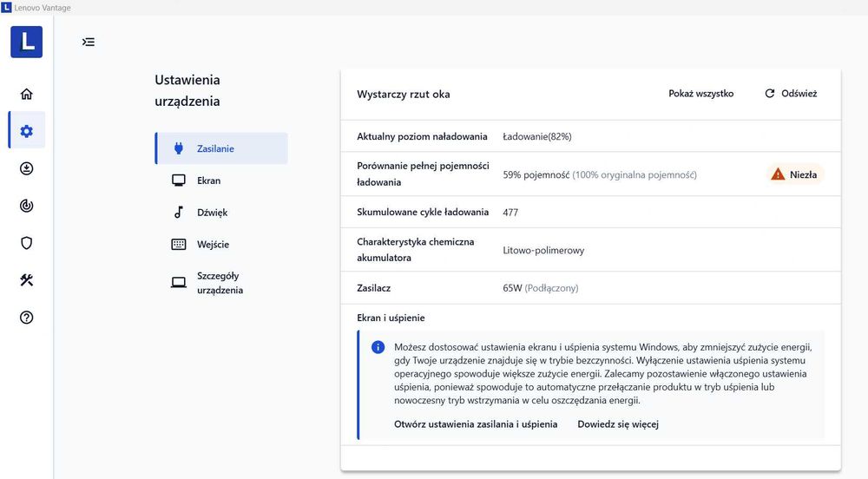
Task: Open the Wejście input section
Action: click(x=213, y=245)
